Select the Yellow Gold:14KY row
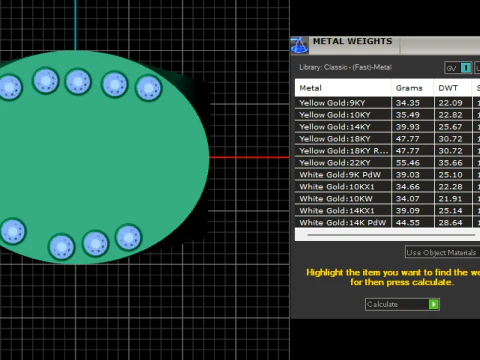The height and width of the screenshot is (360, 480). point(387,127)
